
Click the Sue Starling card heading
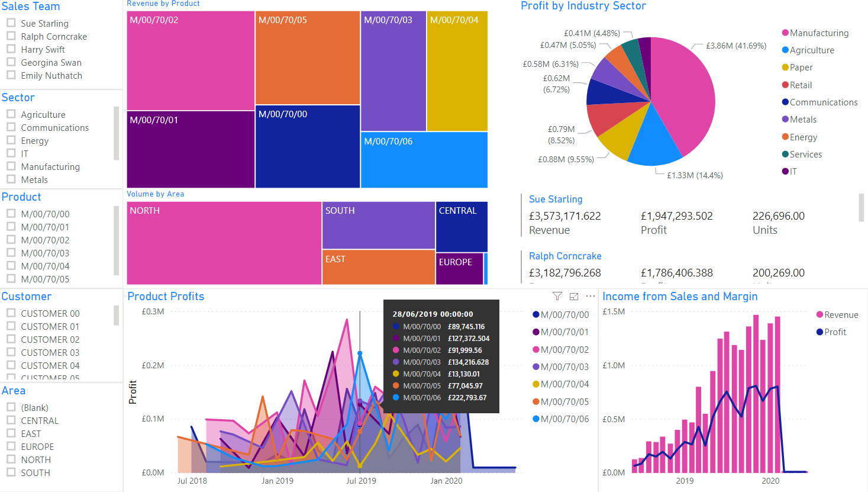pos(556,200)
